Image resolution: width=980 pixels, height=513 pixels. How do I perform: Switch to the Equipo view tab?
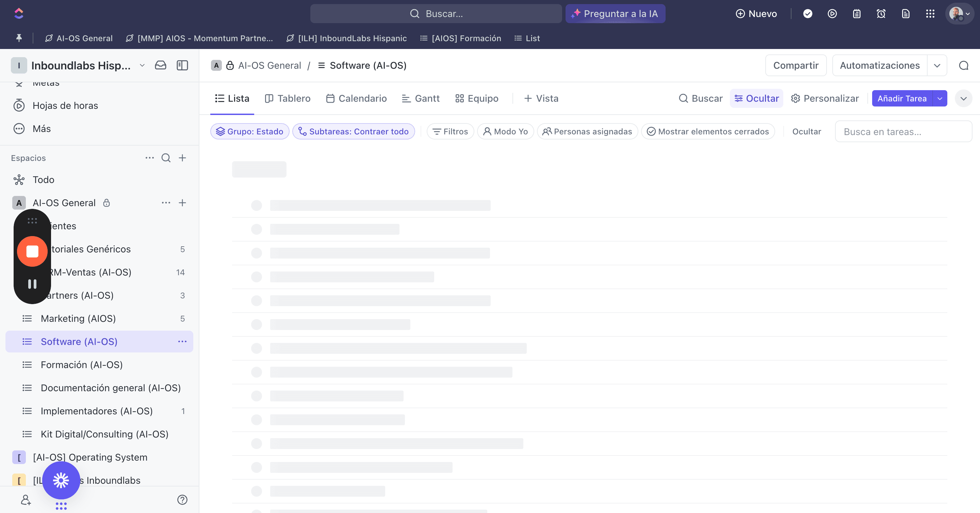click(476, 99)
